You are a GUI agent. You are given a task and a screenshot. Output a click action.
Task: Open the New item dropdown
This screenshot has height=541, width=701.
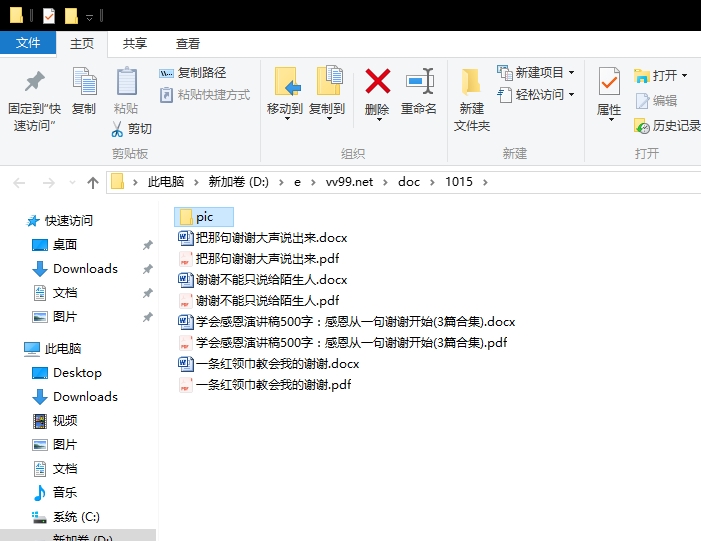coord(571,72)
